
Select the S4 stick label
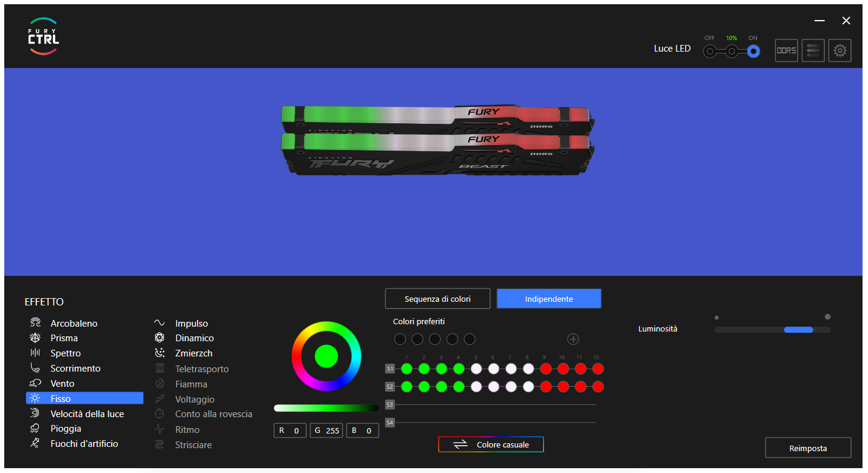(x=390, y=422)
